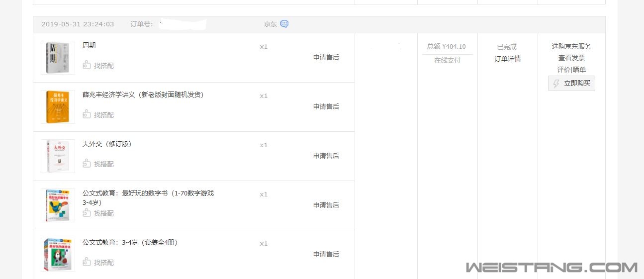Open 薛兆丰经济学讲义 product title link
This screenshot has height=279, width=644.
pyautogui.click(x=143, y=94)
